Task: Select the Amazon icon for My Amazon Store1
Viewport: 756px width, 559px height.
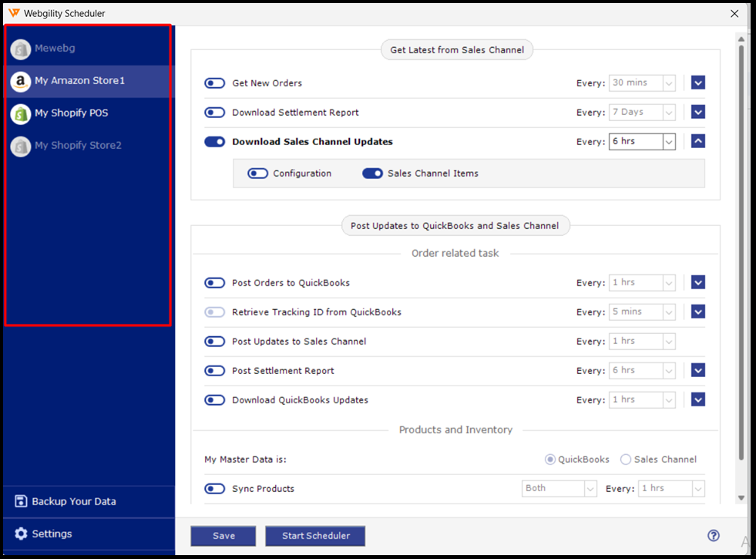Action: [x=20, y=80]
